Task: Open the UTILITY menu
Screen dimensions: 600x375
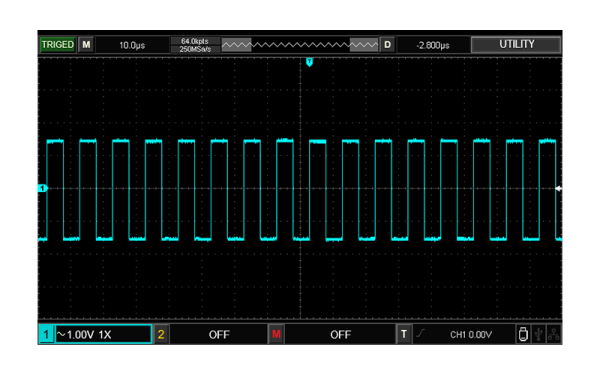Action: pyautogui.click(x=516, y=44)
